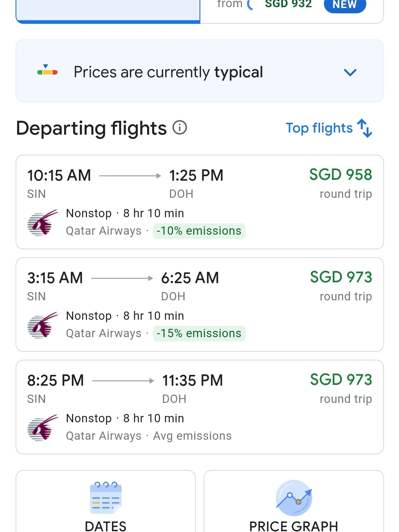Open the Dates calendar icon
Viewport: 399px width, 532px height.
(106, 498)
